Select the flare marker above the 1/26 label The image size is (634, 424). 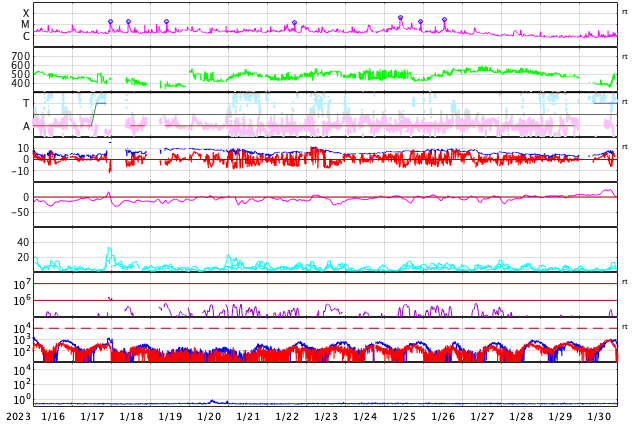tap(444, 19)
